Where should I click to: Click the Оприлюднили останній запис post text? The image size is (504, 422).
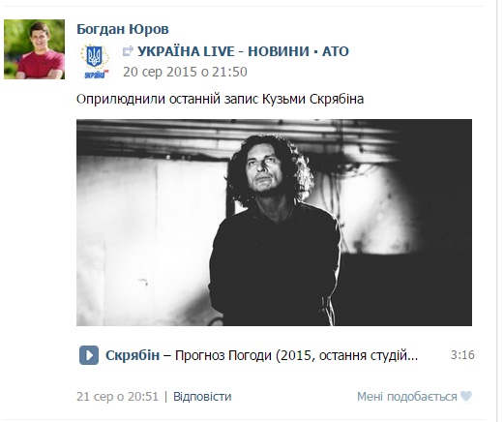(220, 99)
